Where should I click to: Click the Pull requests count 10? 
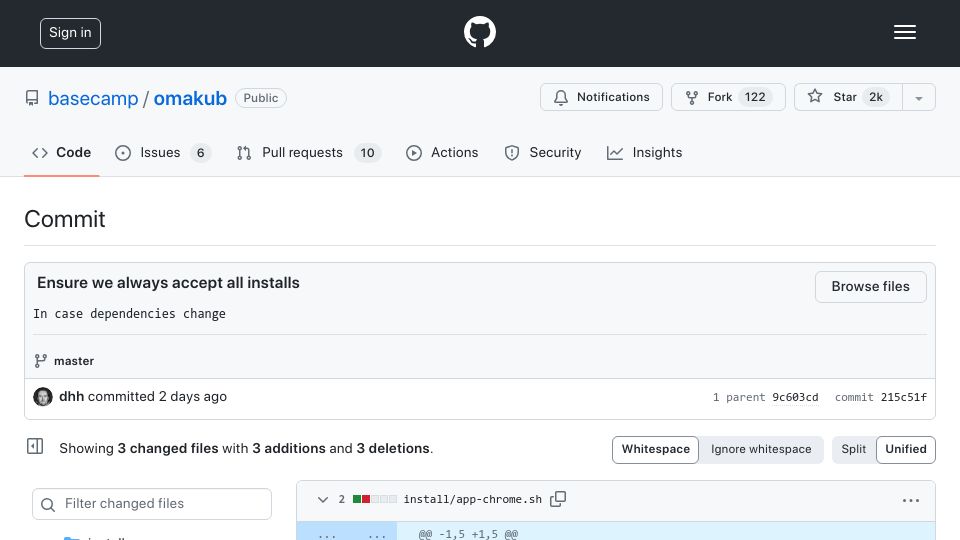367,153
